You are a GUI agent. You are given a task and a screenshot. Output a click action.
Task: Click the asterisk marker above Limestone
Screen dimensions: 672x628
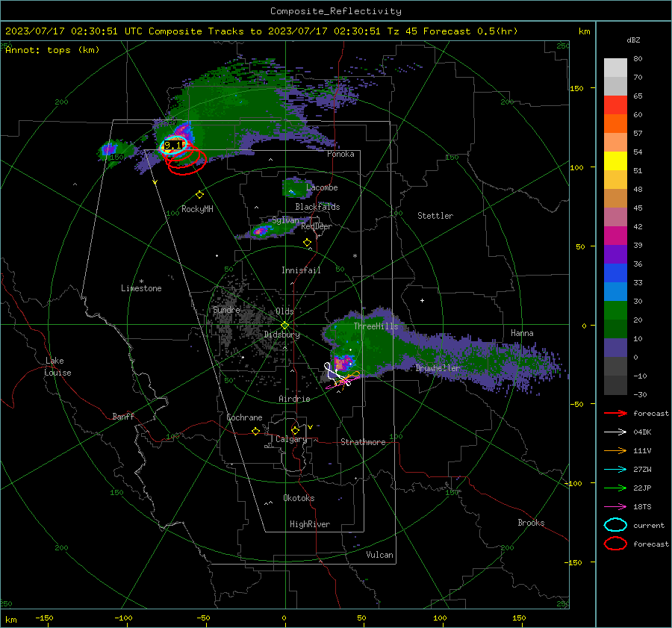141,282
